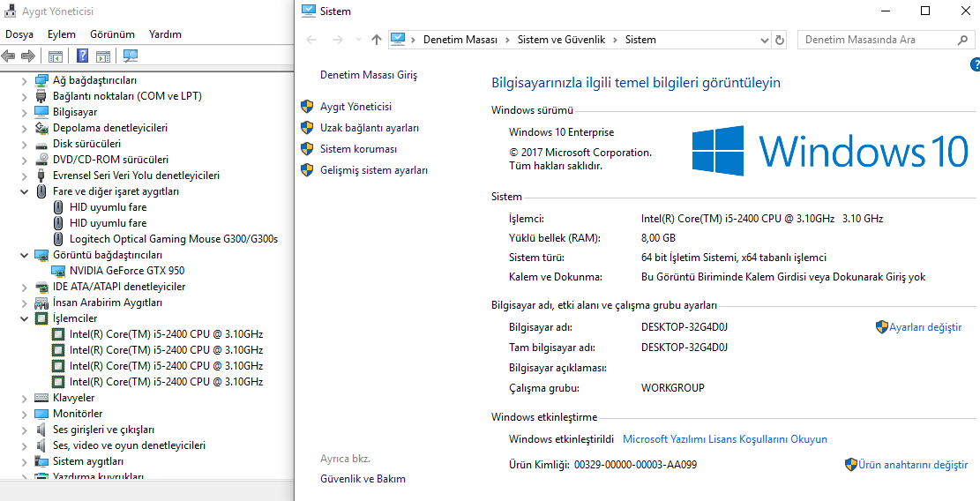Select the DVD/CD-ROM sürücüleri disc icon
The width and height of the screenshot is (980, 501).
[x=41, y=160]
